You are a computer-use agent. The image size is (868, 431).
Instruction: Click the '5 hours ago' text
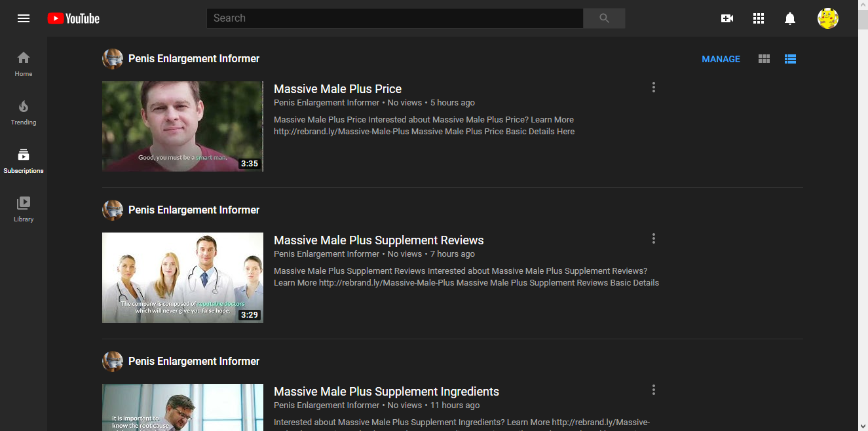coord(453,103)
